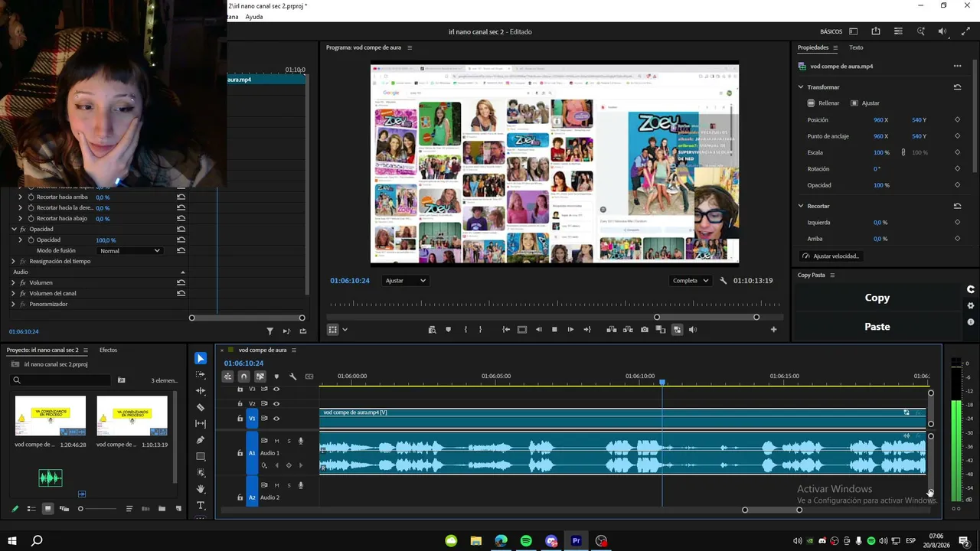The height and width of the screenshot is (551, 980).
Task: Open the Propiedades panel menu
Action: coord(835,47)
